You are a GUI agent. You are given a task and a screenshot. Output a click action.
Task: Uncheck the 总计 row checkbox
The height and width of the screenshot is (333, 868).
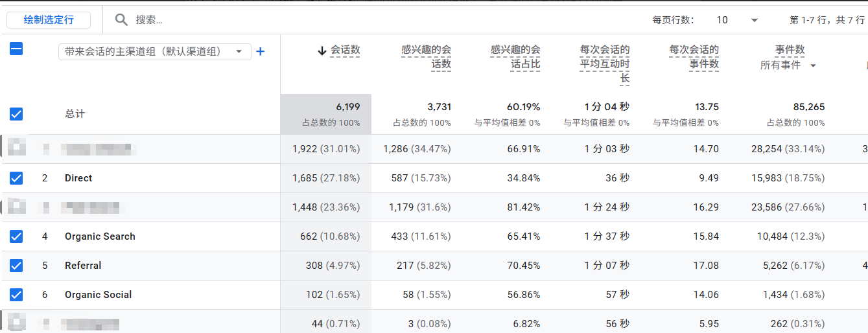point(16,114)
